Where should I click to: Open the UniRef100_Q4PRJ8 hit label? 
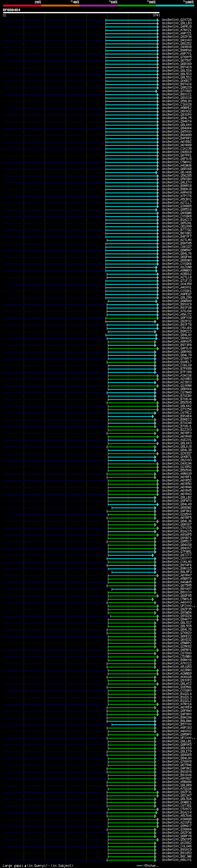tap(177, 26)
